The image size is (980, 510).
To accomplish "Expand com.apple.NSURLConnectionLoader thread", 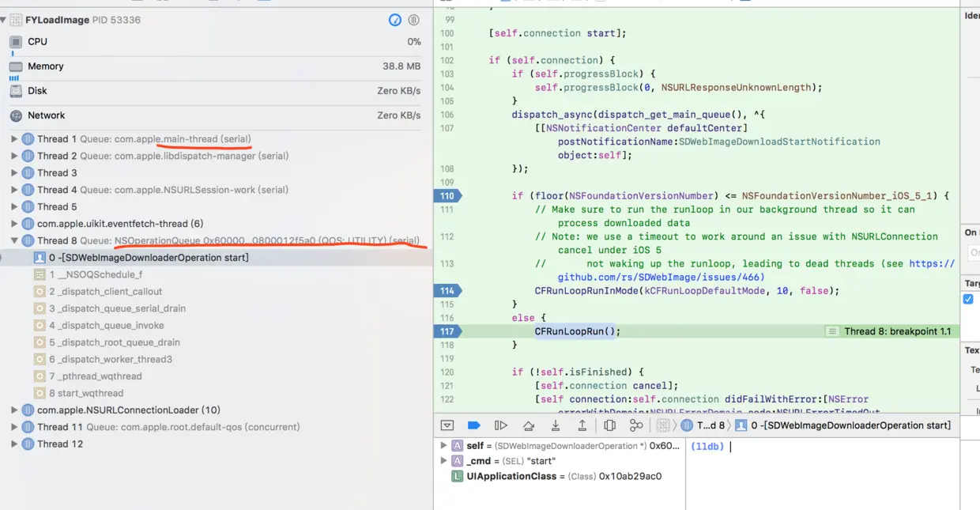I will click(14, 410).
